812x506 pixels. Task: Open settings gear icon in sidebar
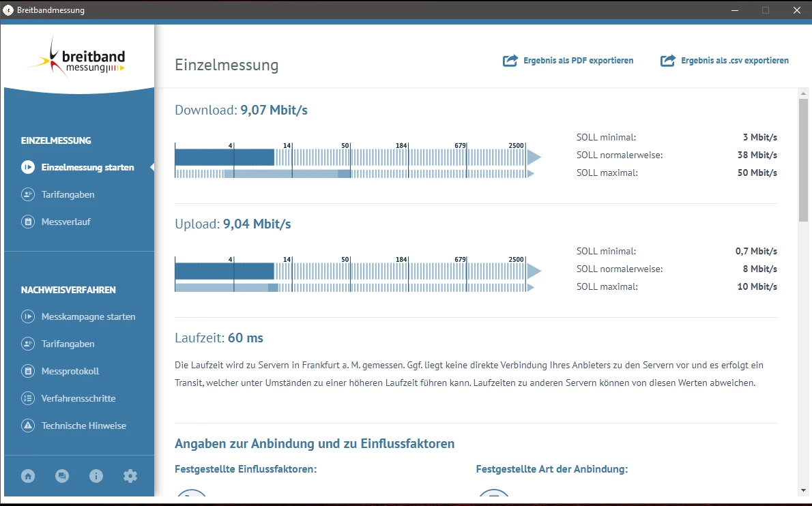[x=130, y=476]
